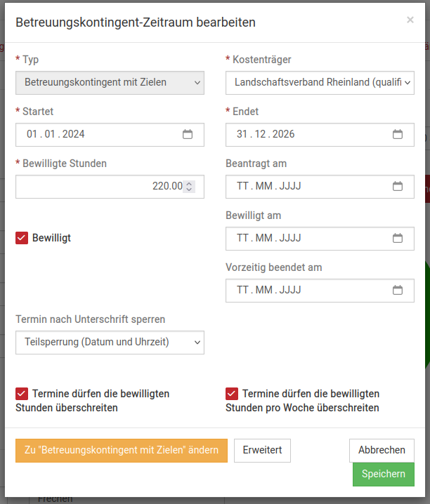Expand the Kostenträger dropdown
Screen dimensions: 430x504
320,82
